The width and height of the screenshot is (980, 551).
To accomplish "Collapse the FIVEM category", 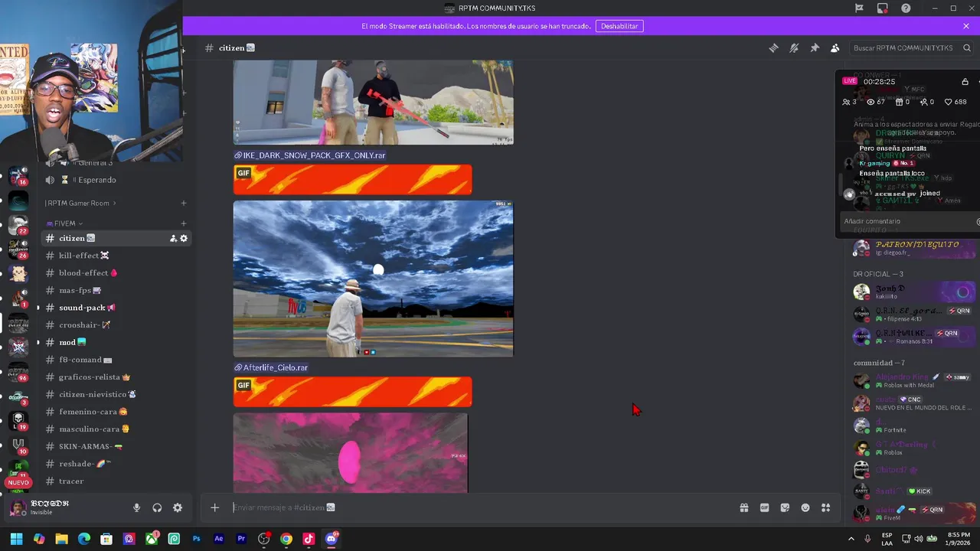I will [x=65, y=223].
